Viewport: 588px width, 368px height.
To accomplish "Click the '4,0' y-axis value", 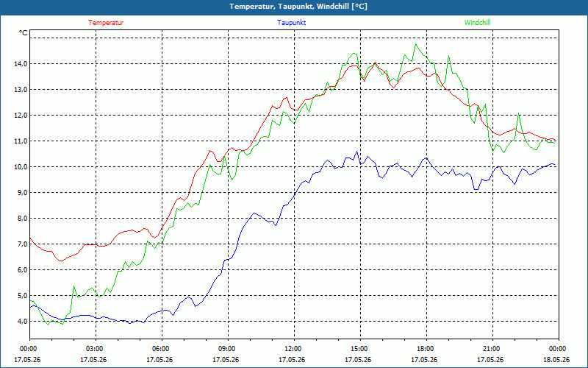I will pyautogui.click(x=23, y=322).
